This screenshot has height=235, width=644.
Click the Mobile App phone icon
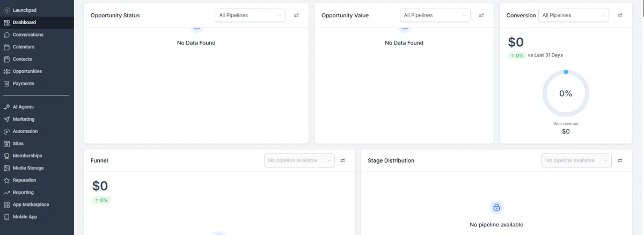[x=6, y=217]
